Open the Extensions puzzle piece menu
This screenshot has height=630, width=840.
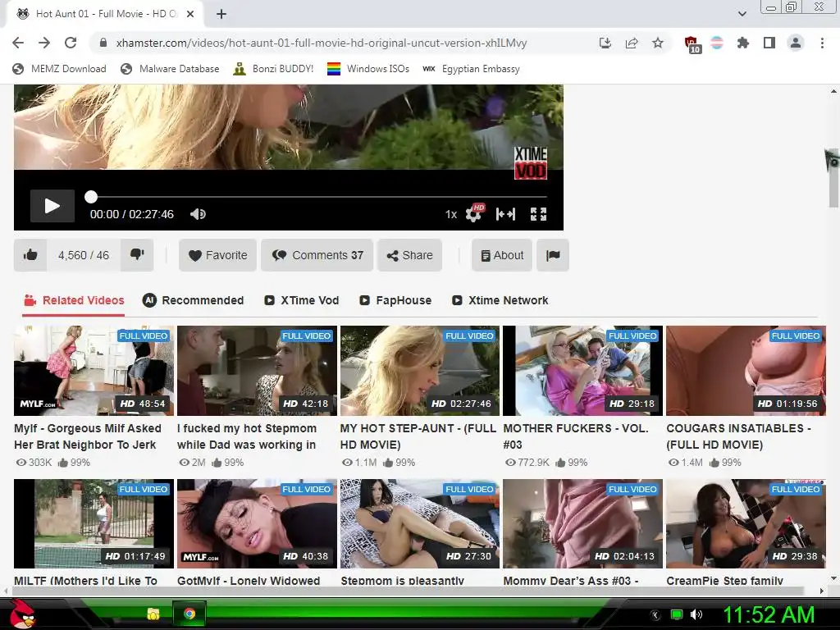tap(743, 43)
